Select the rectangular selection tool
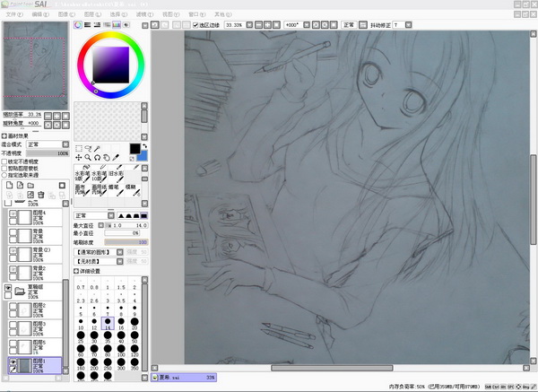Screen dimensions: 538x392 79,148
